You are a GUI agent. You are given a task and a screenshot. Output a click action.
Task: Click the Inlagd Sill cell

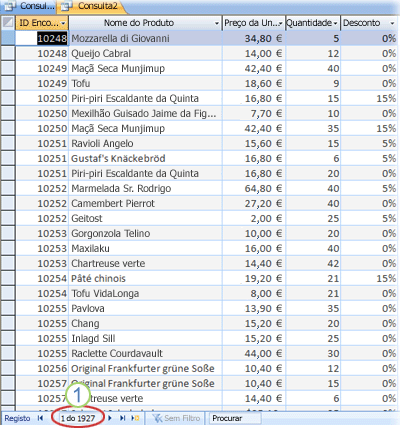click(145, 338)
